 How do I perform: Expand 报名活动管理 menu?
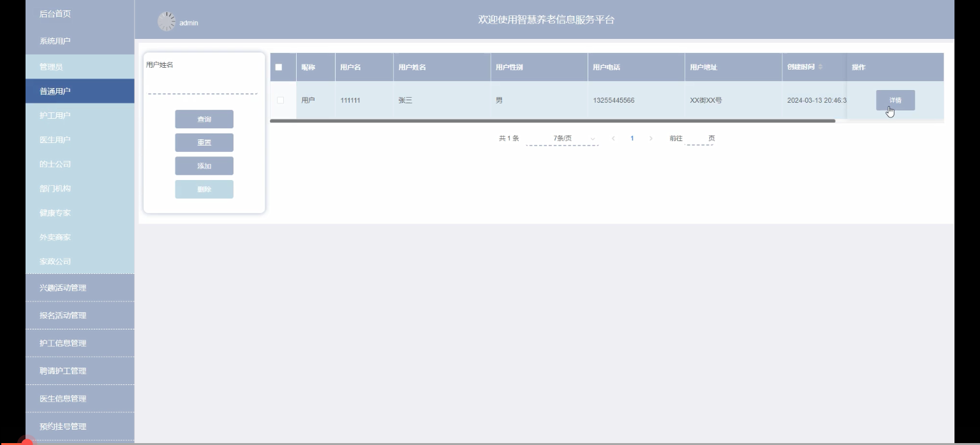80,315
